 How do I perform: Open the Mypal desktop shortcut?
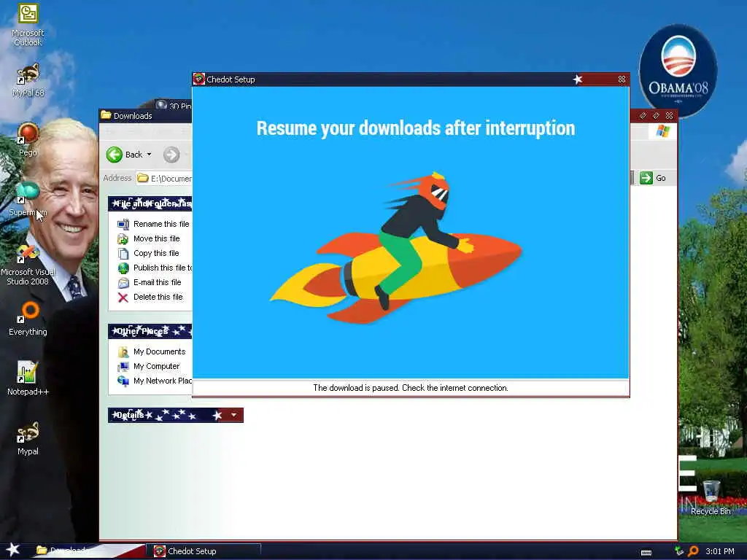(28, 438)
